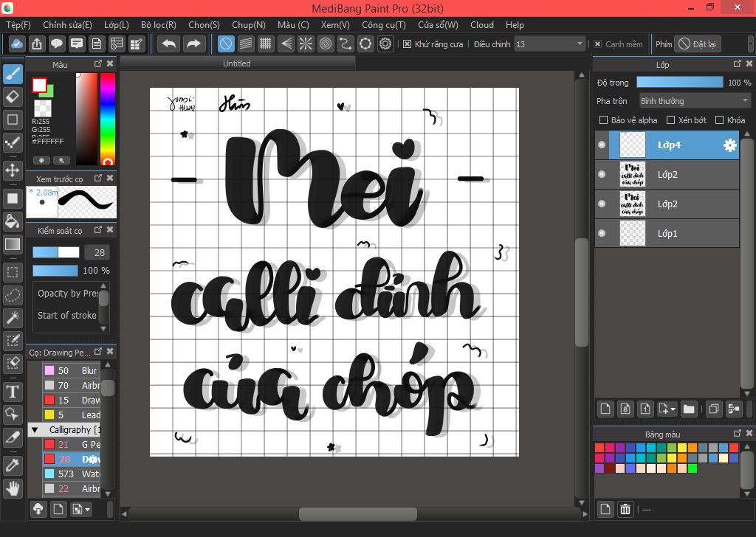
Task: Select the Text tool
Action: pyautogui.click(x=13, y=392)
